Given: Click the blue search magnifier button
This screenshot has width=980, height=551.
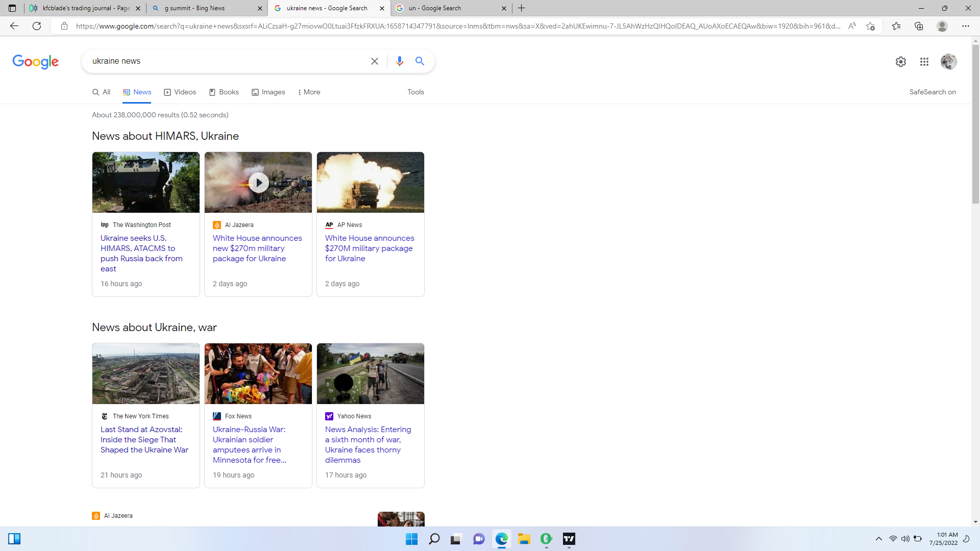Looking at the screenshot, I should pyautogui.click(x=420, y=61).
